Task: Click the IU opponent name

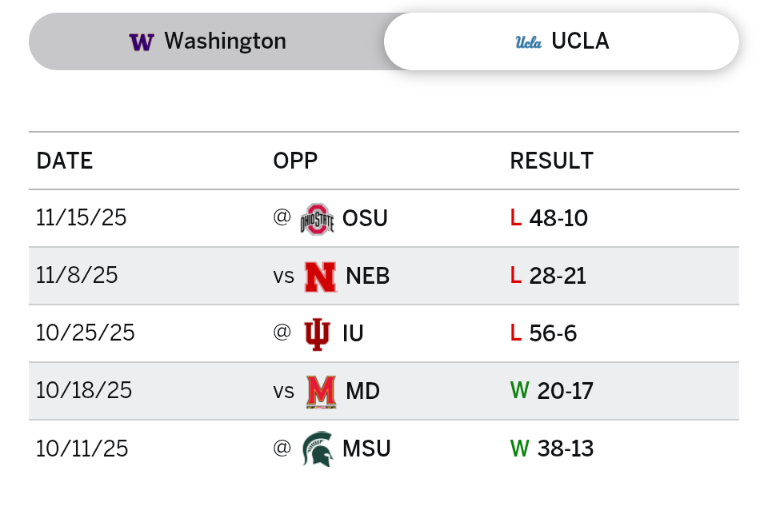Action: click(353, 333)
